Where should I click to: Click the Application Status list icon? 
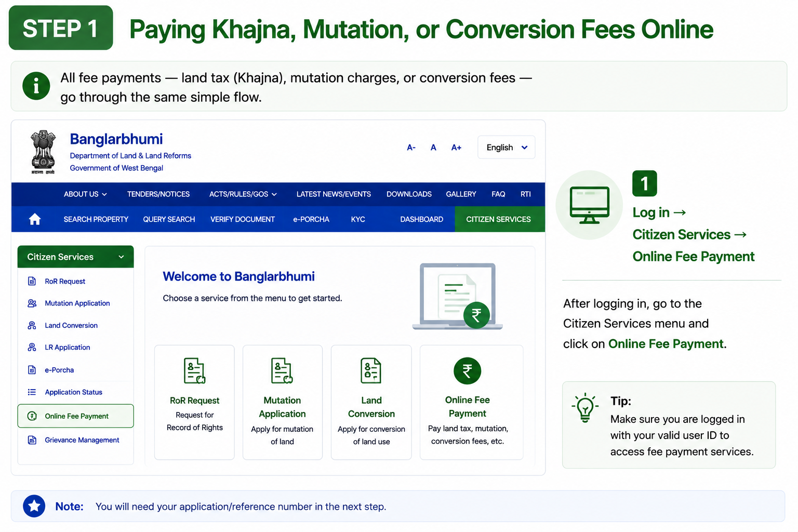pyautogui.click(x=32, y=392)
